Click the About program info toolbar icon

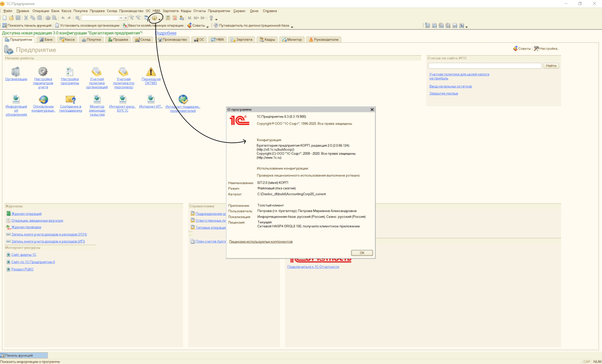pos(154,18)
